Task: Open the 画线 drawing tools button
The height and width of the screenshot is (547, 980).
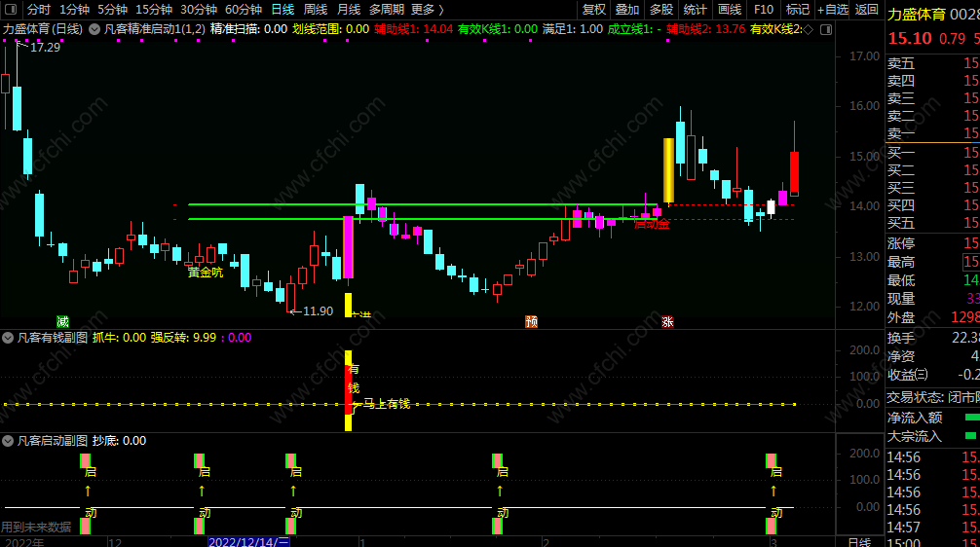Action: pyautogui.click(x=730, y=10)
